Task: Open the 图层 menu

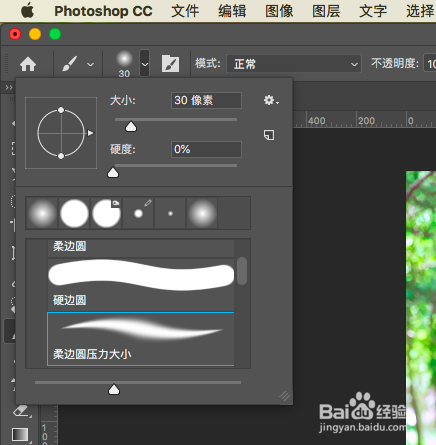Action: pyautogui.click(x=326, y=11)
